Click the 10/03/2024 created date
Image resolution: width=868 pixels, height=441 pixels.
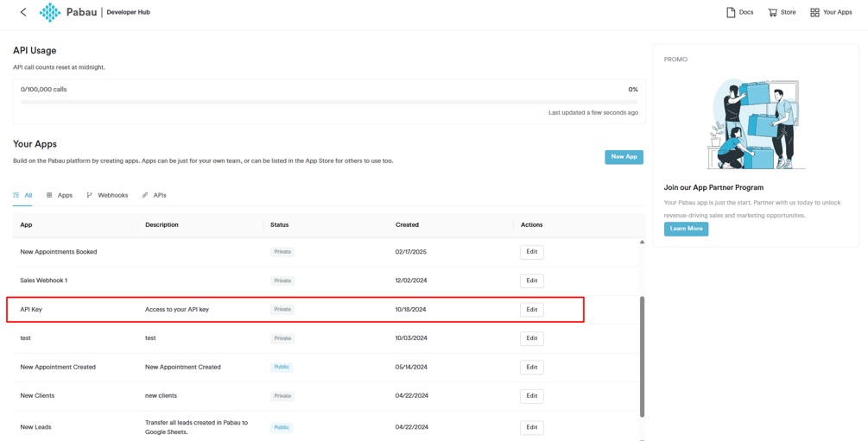pyautogui.click(x=411, y=338)
